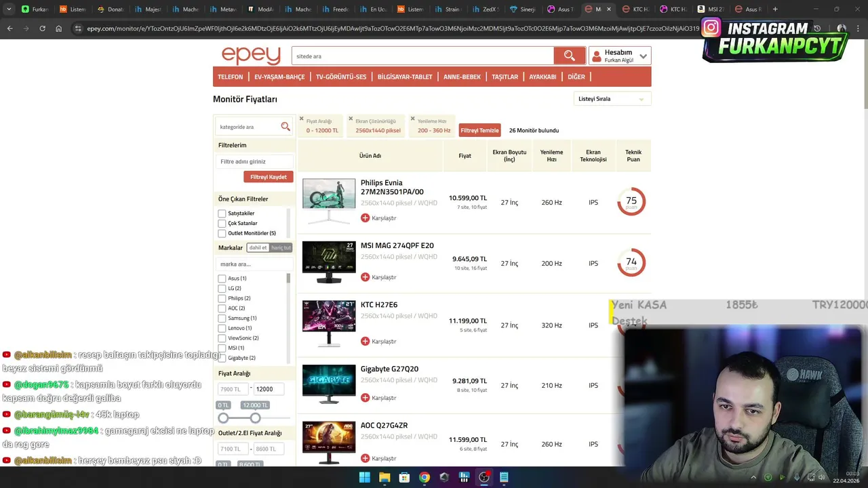Image resolution: width=868 pixels, height=488 pixels.
Task: Check the Philips (2) brand checkbox
Action: [222, 298]
